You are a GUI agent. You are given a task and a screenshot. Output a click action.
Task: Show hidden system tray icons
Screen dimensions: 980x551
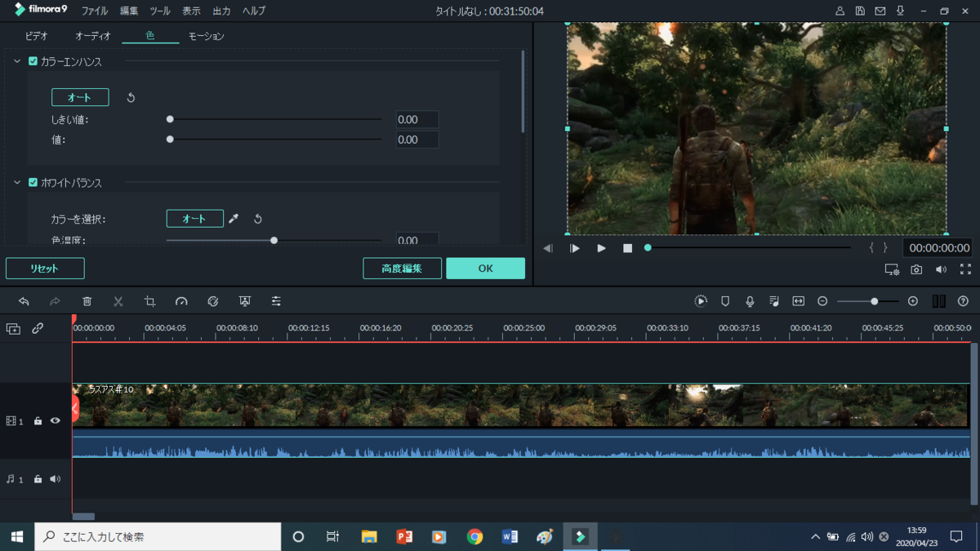pyautogui.click(x=815, y=537)
